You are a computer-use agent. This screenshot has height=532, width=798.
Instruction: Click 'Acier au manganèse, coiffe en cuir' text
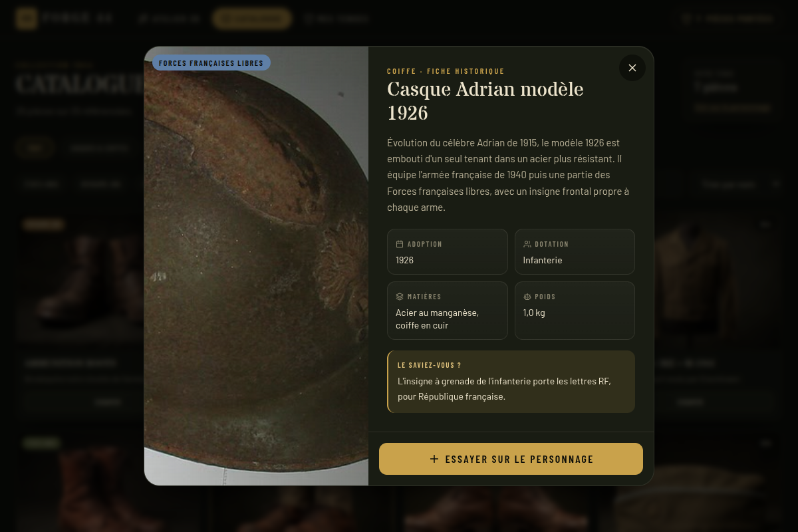437,319
